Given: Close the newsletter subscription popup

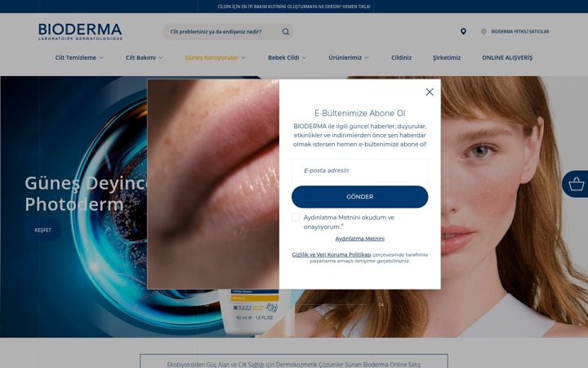Looking at the screenshot, I should (430, 92).
